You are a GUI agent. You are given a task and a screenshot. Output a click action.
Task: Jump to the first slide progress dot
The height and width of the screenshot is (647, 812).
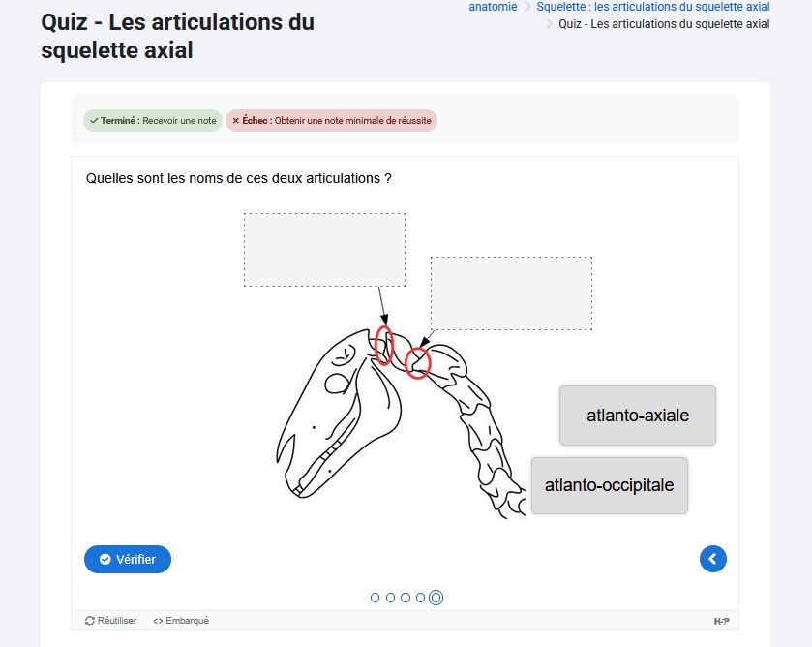tap(375, 598)
